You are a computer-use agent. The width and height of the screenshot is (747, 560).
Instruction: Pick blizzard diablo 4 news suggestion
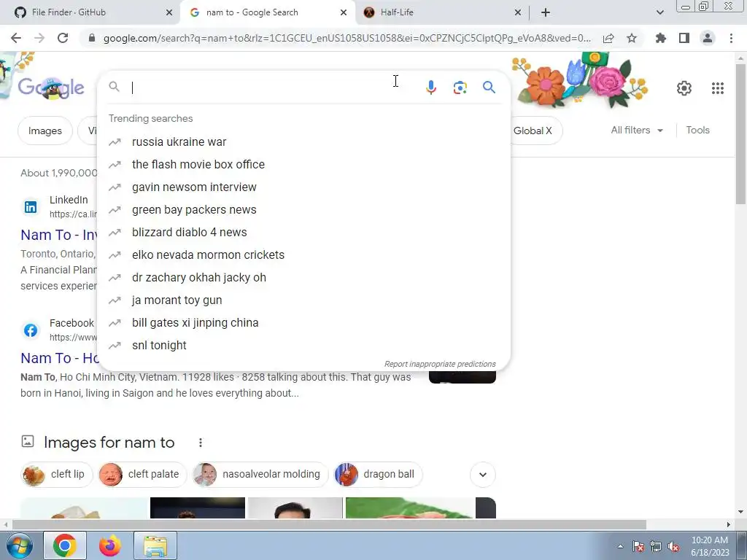point(303,233)
